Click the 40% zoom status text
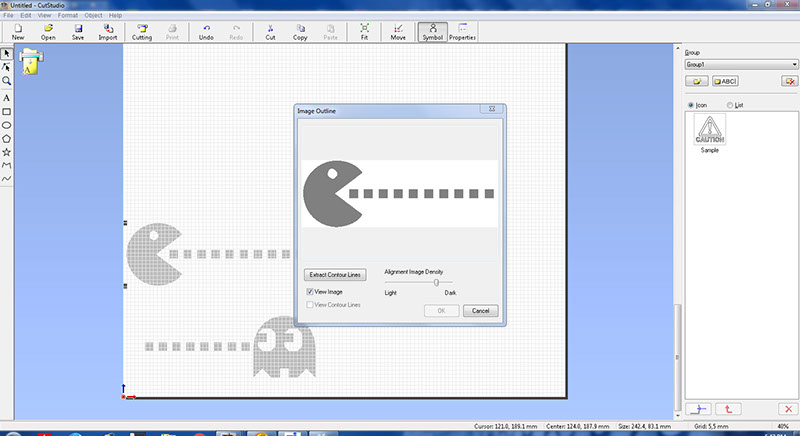 [783, 426]
